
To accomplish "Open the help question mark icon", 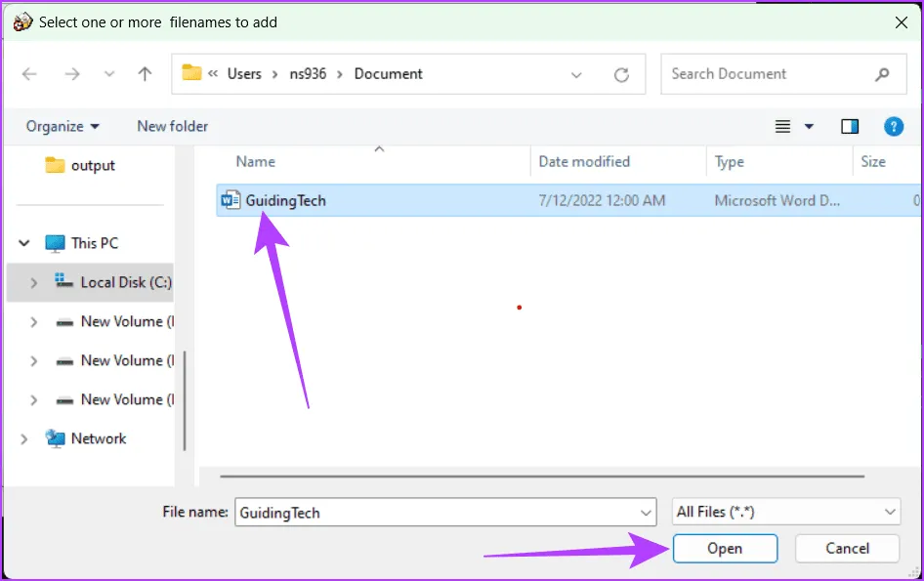I will click(x=893, y=126).
